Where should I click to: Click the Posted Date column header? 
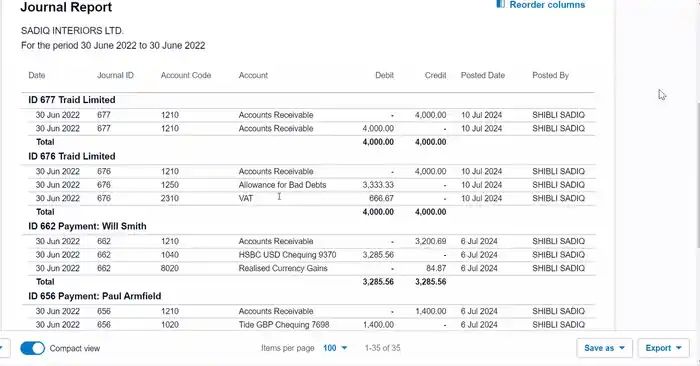[483, 75]
